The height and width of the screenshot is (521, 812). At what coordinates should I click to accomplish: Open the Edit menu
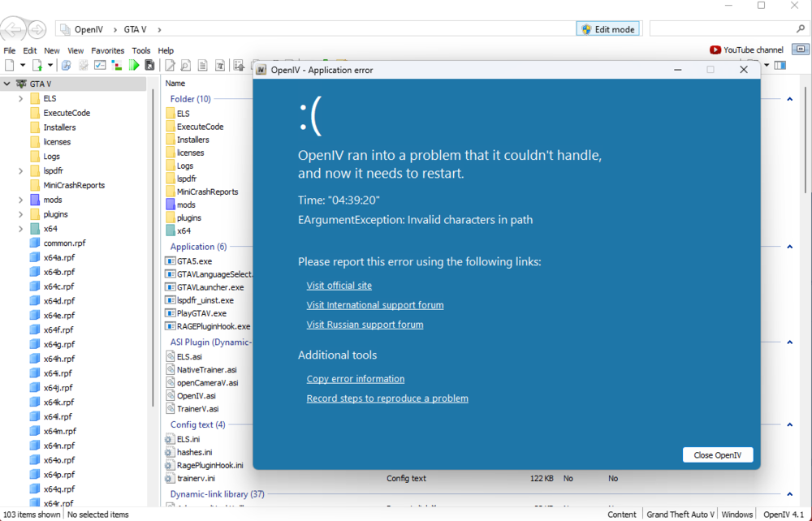(x=29, y=50)
